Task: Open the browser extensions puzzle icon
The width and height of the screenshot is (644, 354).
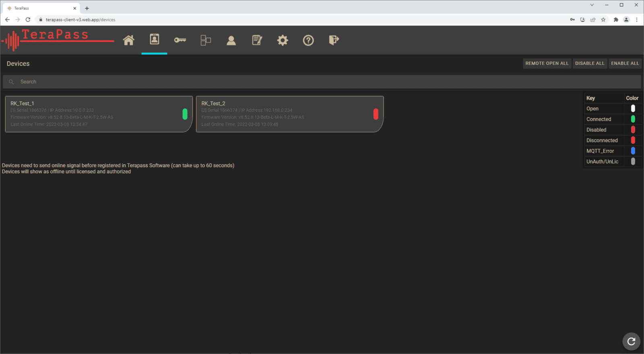Action: pos(616,19)
